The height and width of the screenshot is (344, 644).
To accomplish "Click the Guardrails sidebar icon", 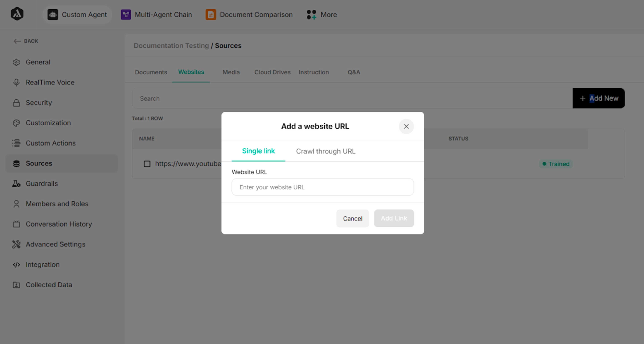I will point(16,184).
